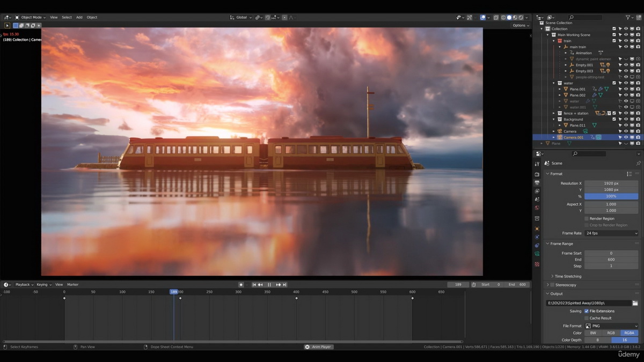Toggle exclude checkbox for train collection

(614, 41)
